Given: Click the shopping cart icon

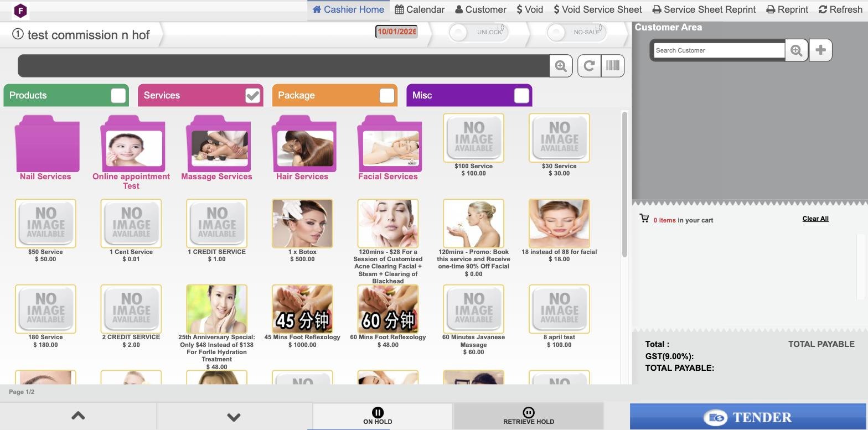Looking at the screenshot, I should coord(644,219).
